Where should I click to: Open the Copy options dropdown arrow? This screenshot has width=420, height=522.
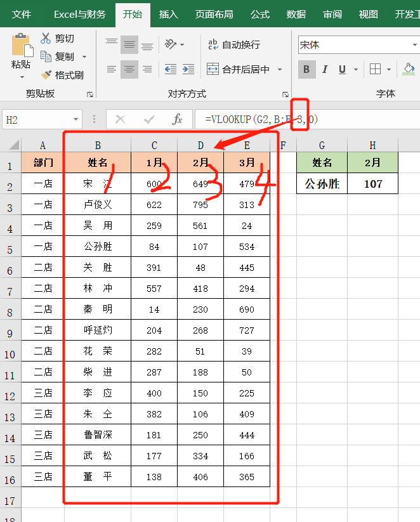pyautogui.click(x=84, y=57)
